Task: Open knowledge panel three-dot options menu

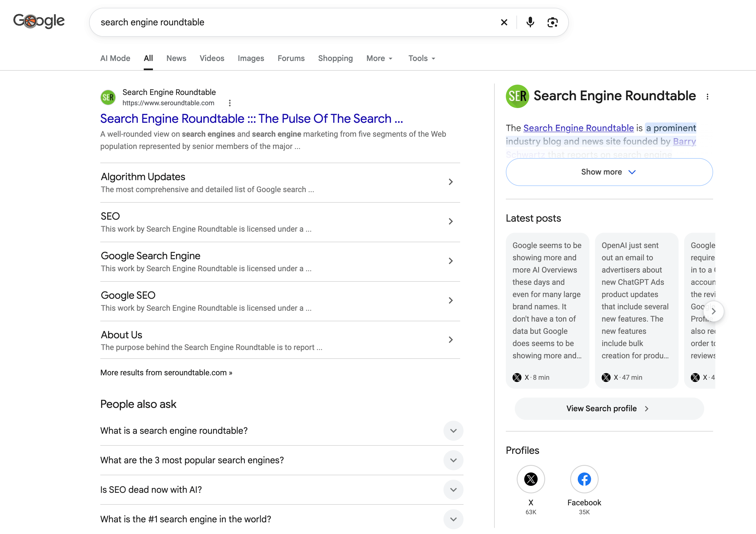Action: pyautogui.click(x=707, y=97)
